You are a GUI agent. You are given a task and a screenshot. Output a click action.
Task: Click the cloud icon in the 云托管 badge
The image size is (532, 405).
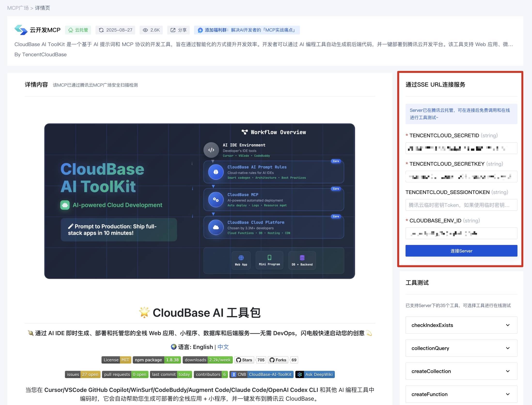(70, 30)
